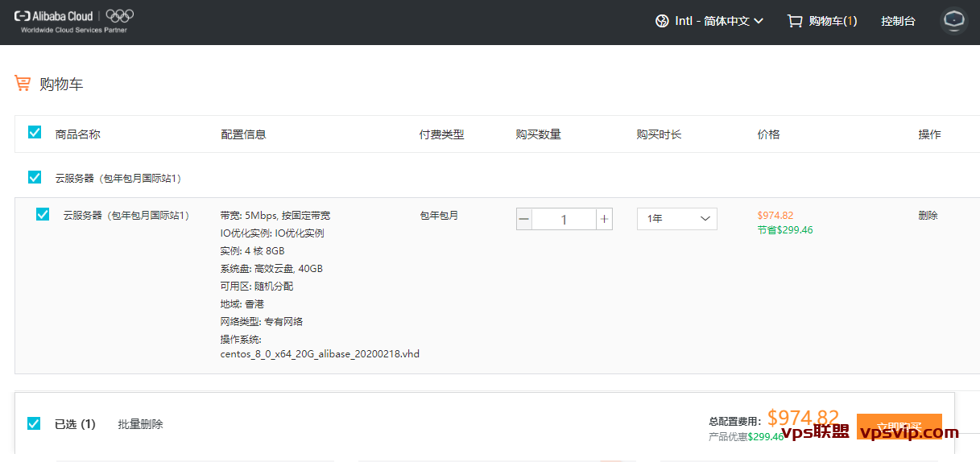The height and width of the screenshot is (462, 980).
Task: Click the quantity input field showing 1
Action: point(564,219)
